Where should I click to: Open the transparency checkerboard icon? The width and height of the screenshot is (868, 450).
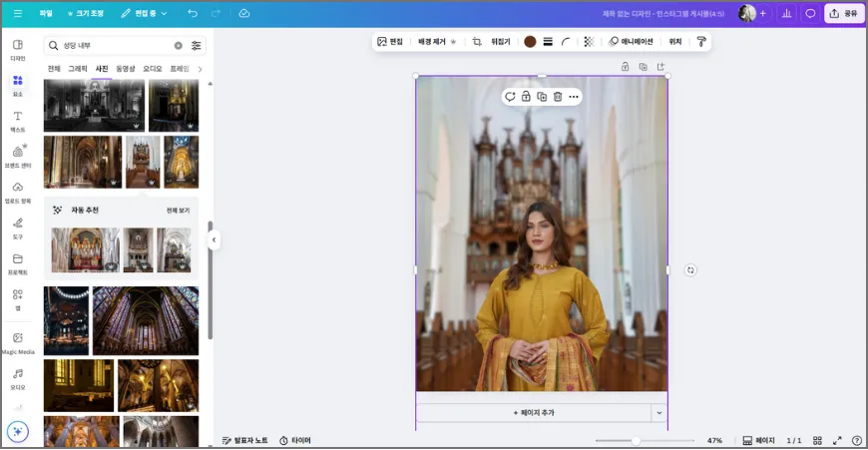tap(589, 42)
